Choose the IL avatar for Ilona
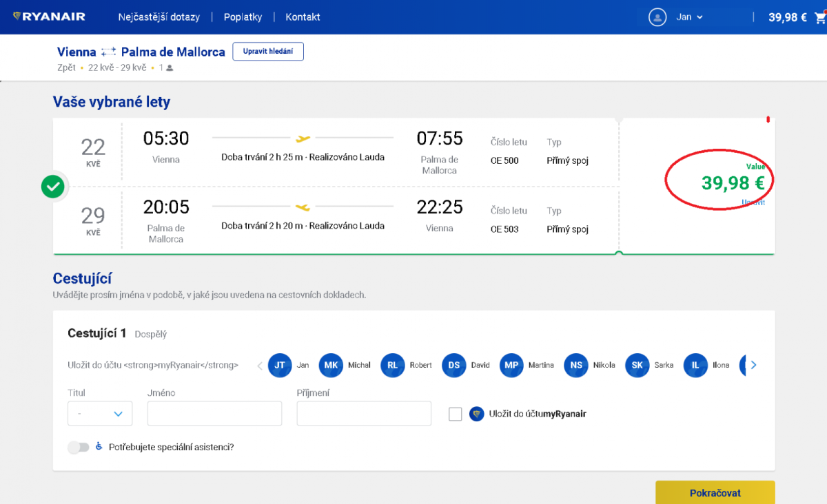The width and height of the screenshot is (827, 504). 695,365
